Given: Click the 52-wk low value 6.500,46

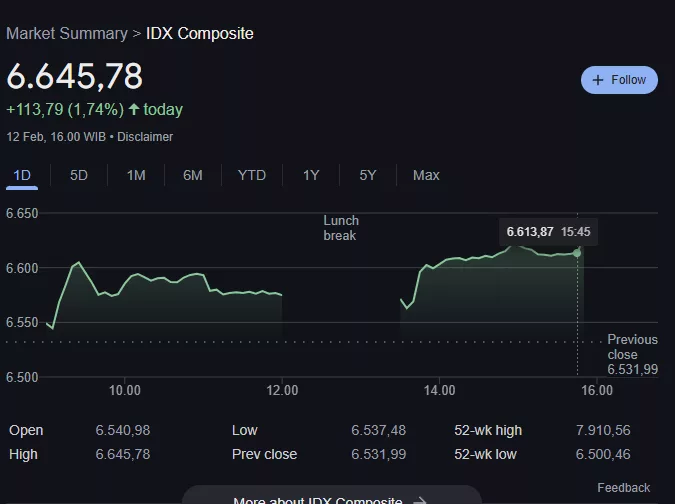Looking at the screenshot, I should (x=603, y=454).
